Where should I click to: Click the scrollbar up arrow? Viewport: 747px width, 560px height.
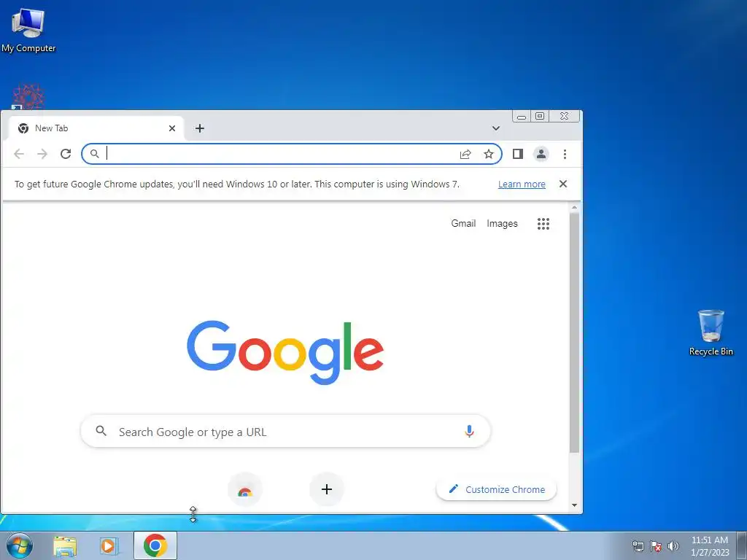pyautogui.click(x=575, y=208)
